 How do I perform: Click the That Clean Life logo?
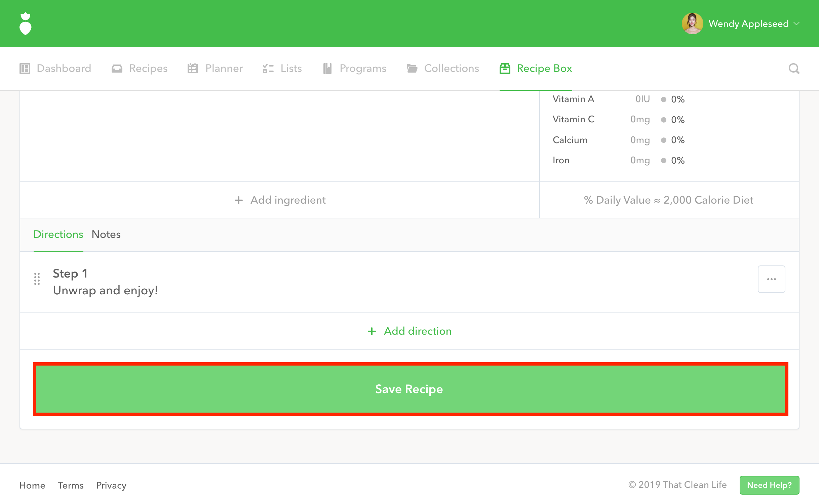(26, 24)
